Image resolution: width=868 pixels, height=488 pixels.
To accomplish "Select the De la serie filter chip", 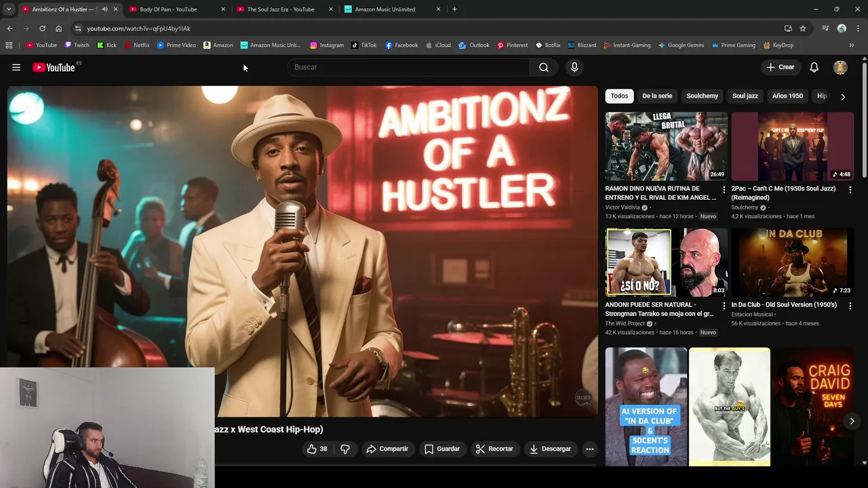I will 657,96.
